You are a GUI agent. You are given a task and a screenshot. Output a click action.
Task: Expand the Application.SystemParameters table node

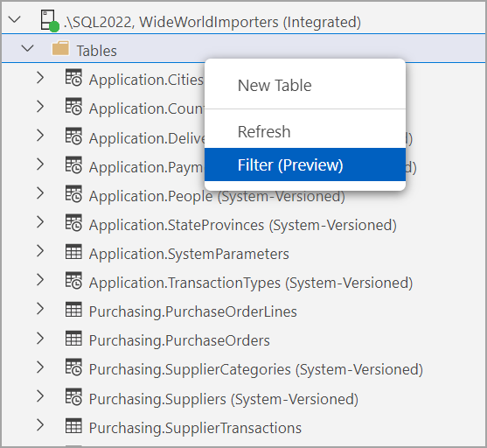pos(39,251)
